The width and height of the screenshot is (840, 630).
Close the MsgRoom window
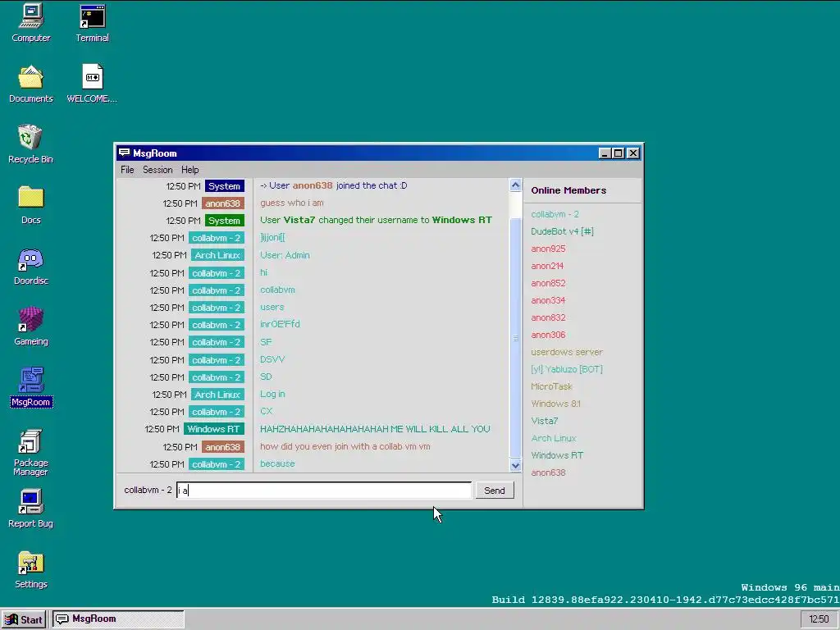(633, 153)
